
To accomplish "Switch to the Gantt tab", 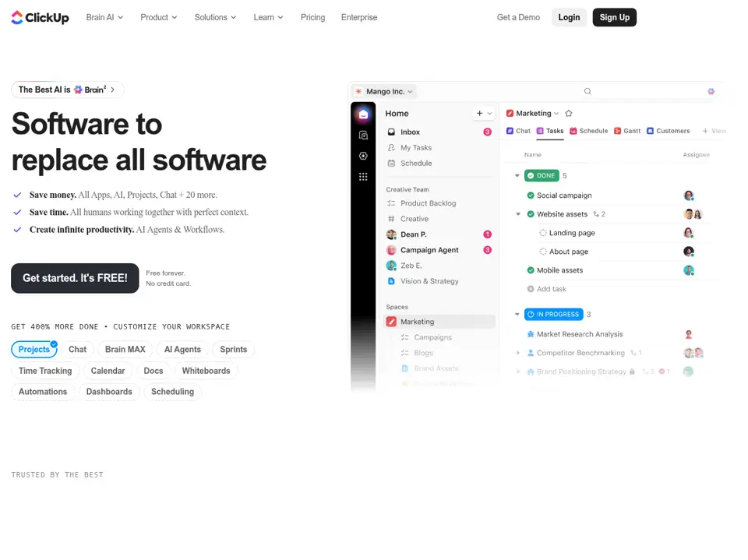I will click(626, 131).
